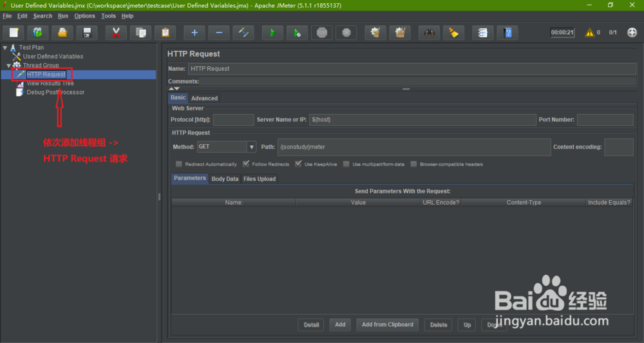Switch to the Advanced tab
644x343 pixels.
click(x=204, y=98)
